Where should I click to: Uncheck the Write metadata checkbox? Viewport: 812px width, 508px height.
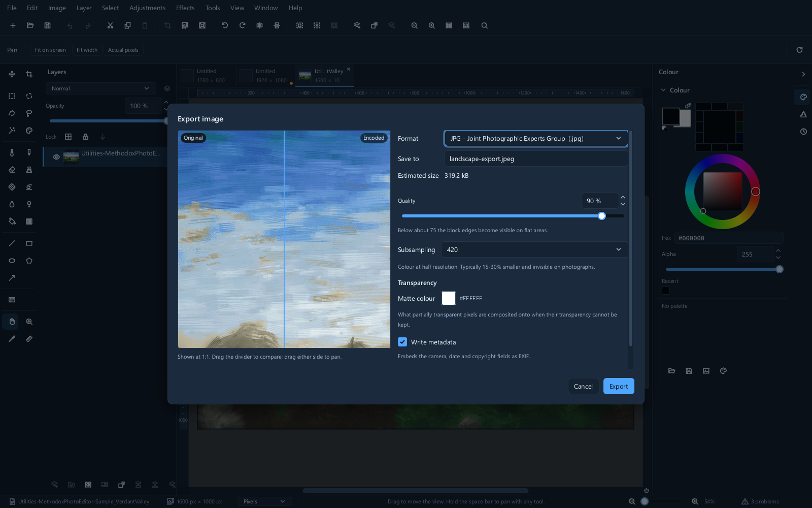pos(402,342)
